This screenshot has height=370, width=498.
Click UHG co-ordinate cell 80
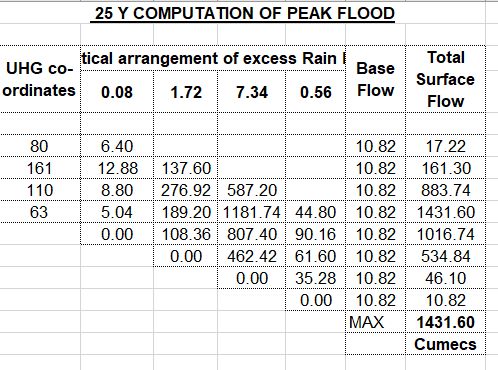[x=39, y=146]
